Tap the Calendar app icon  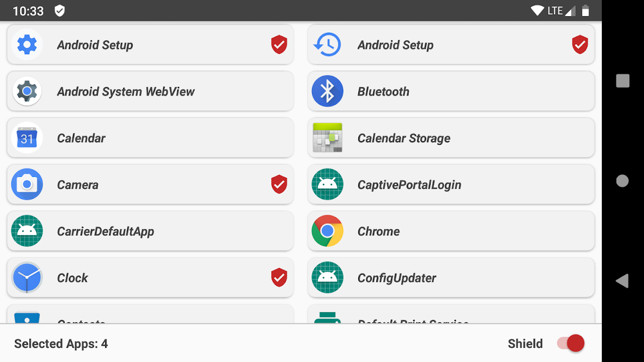27,138
